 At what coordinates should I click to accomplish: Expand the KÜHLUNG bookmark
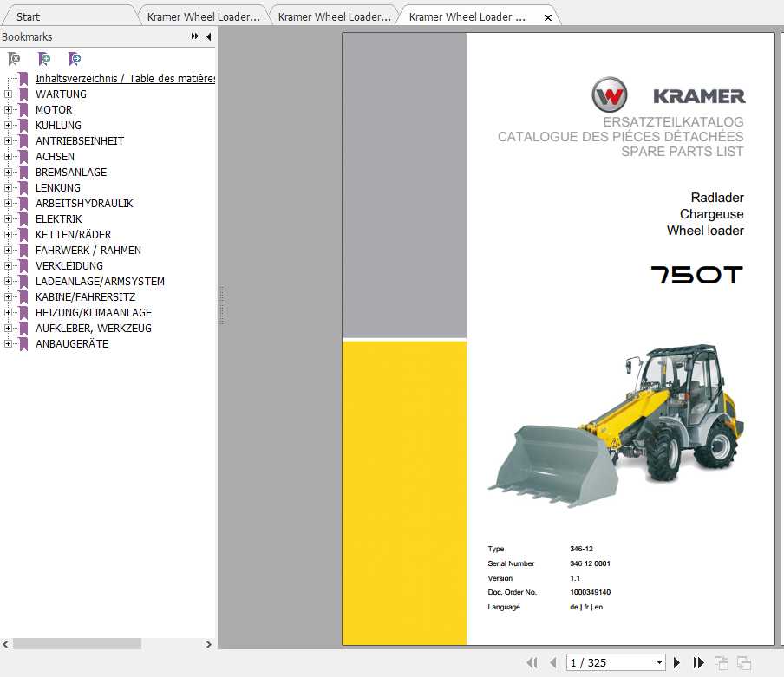(8, 125)
